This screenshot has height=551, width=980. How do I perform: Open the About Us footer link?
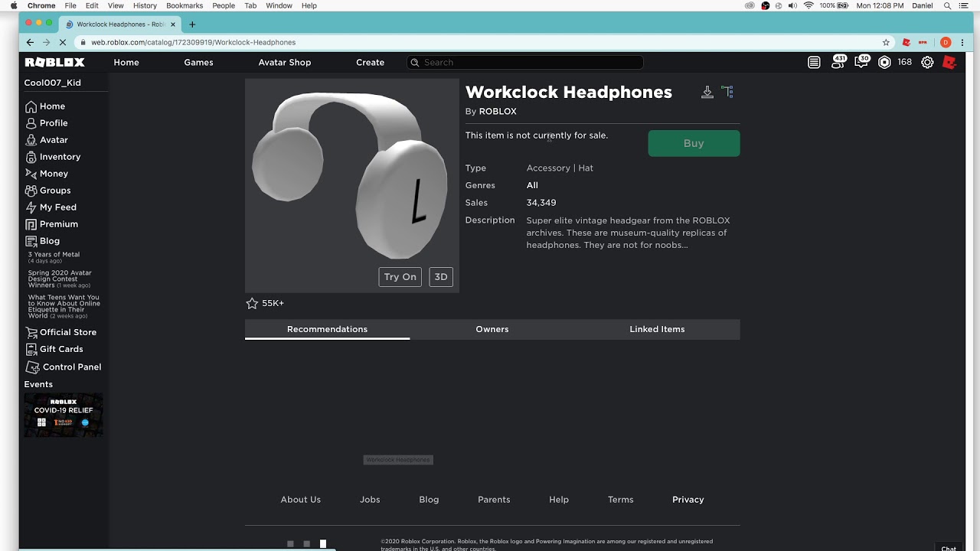300,500
